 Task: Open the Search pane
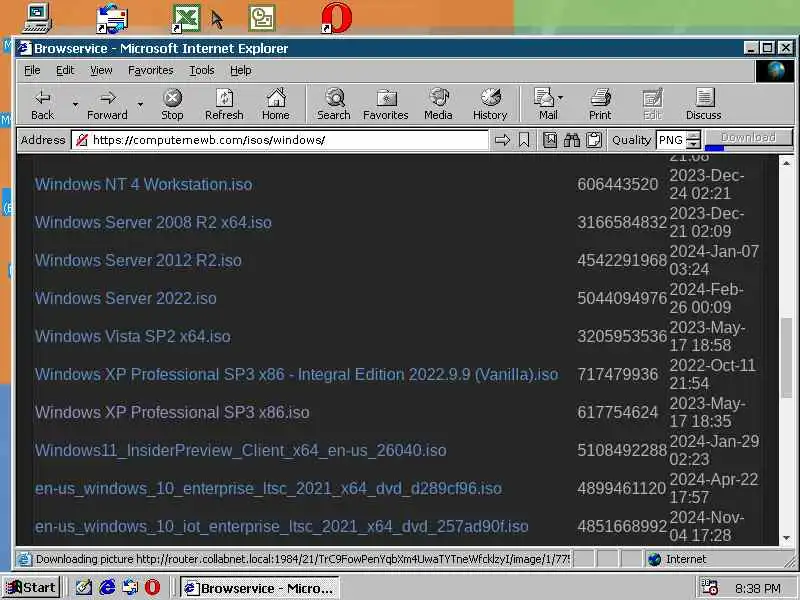tap(334, 105)
